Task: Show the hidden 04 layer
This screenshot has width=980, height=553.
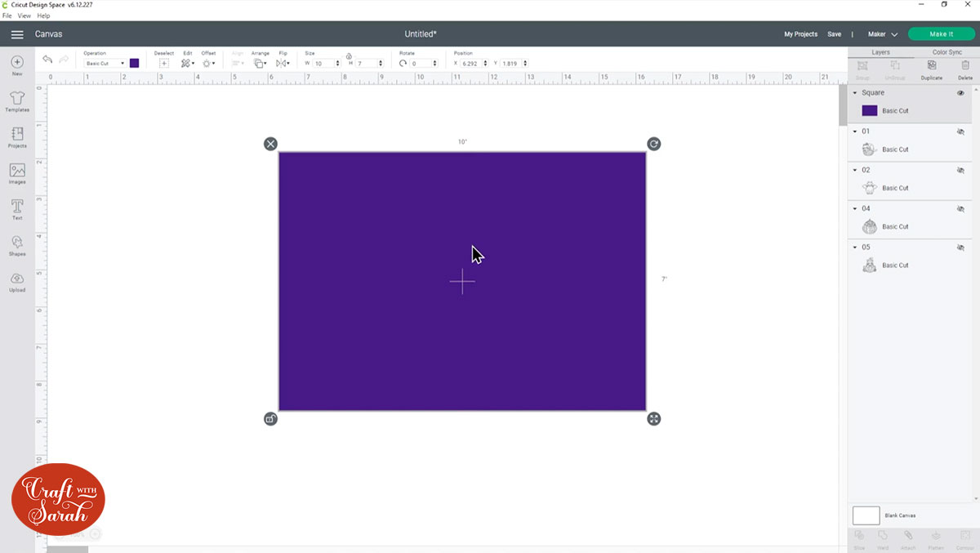Action: (960, 209)
